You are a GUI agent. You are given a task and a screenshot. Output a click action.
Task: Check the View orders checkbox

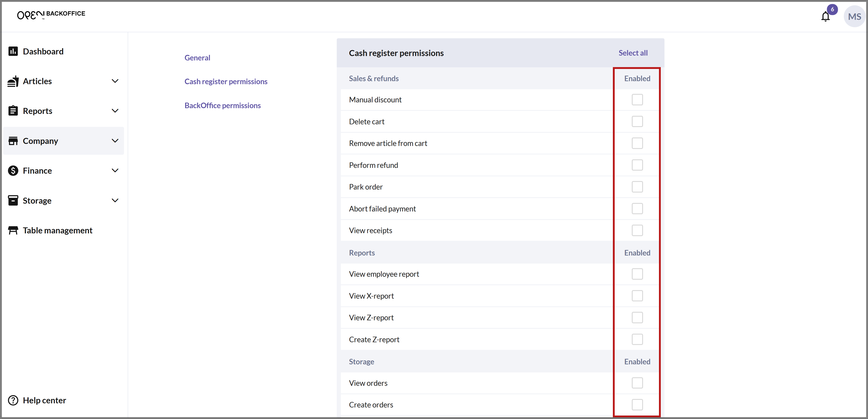coord(637,383)
